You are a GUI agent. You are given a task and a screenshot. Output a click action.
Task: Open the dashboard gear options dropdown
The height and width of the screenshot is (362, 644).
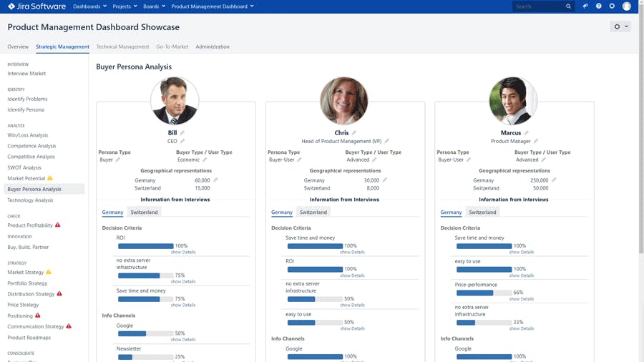(620, 26)
